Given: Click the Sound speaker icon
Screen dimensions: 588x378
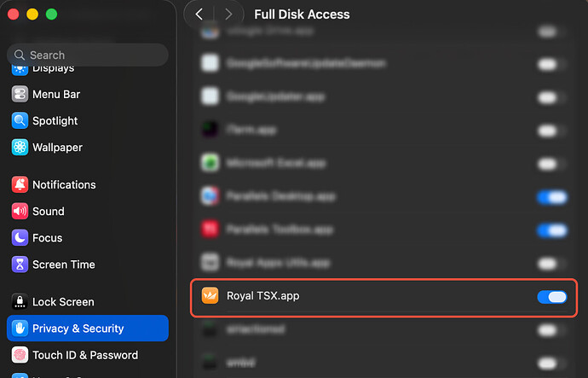Looking at the screenshot, I should [20, 212].
